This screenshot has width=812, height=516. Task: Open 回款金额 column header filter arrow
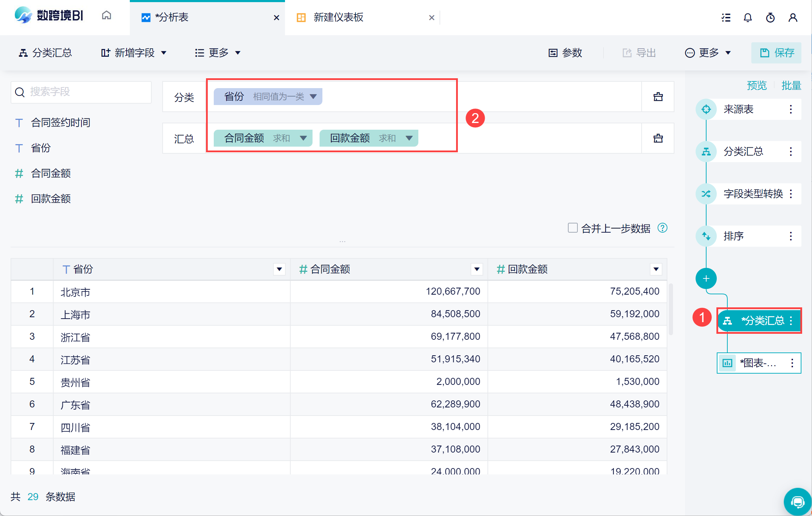(656, 269)
